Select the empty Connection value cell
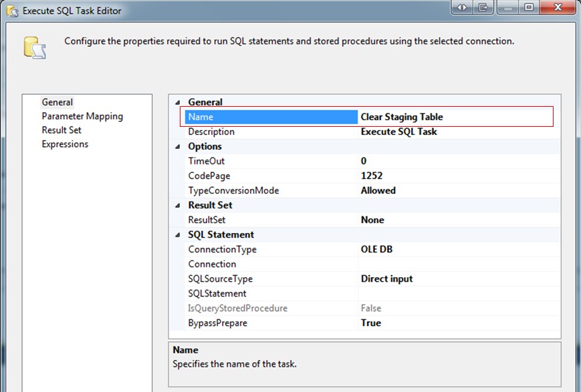This screenshot has height=392, width=581. pyautogui.click(x=455, y=264)
